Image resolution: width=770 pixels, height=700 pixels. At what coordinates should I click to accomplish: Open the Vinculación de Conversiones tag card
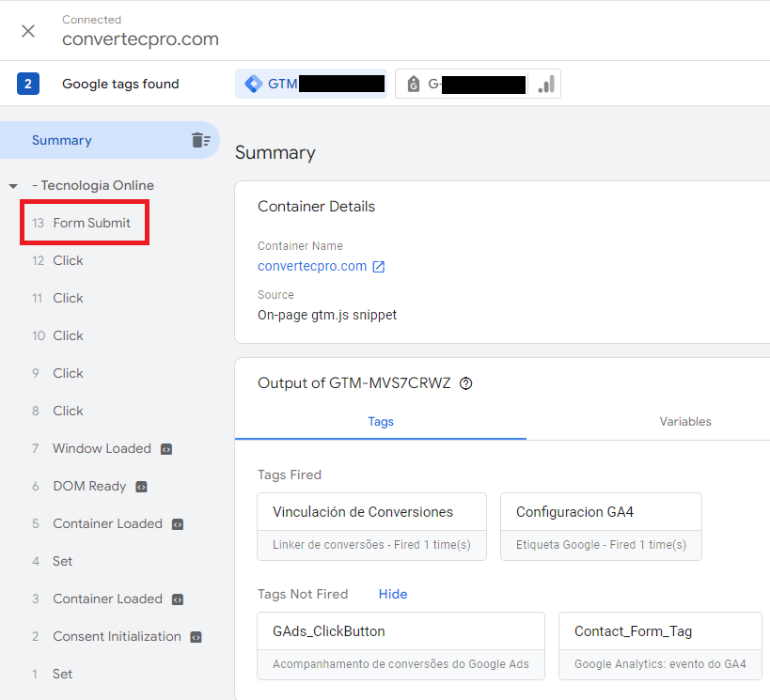click(x=371, y=527)
